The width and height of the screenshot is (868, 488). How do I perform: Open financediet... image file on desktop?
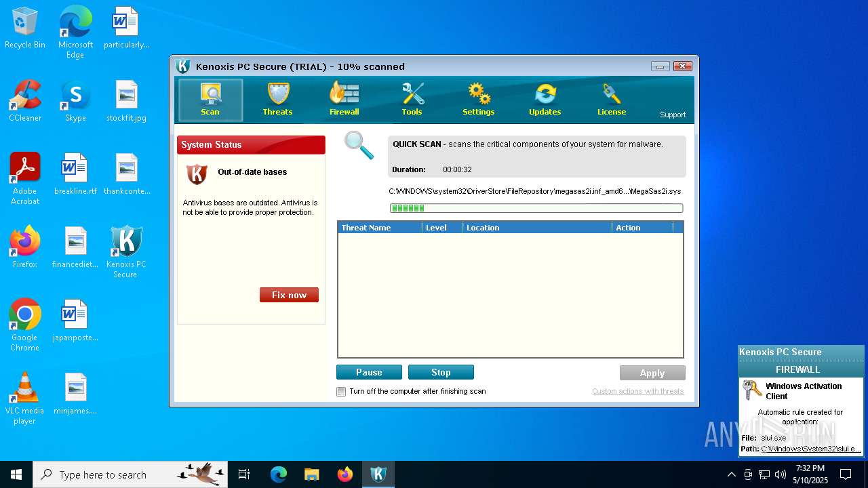[x=75, y=248]
